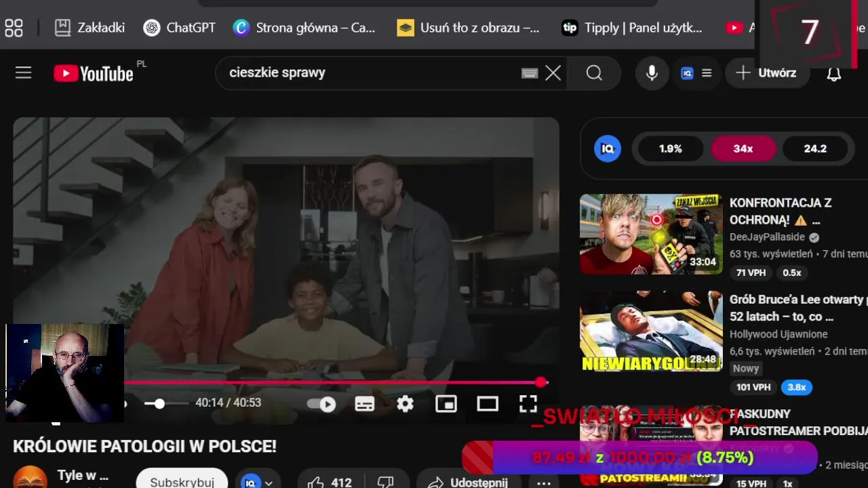Open the notifications bell
The height and width of the screenshot is (488, 868).
[x=834, y=73]
